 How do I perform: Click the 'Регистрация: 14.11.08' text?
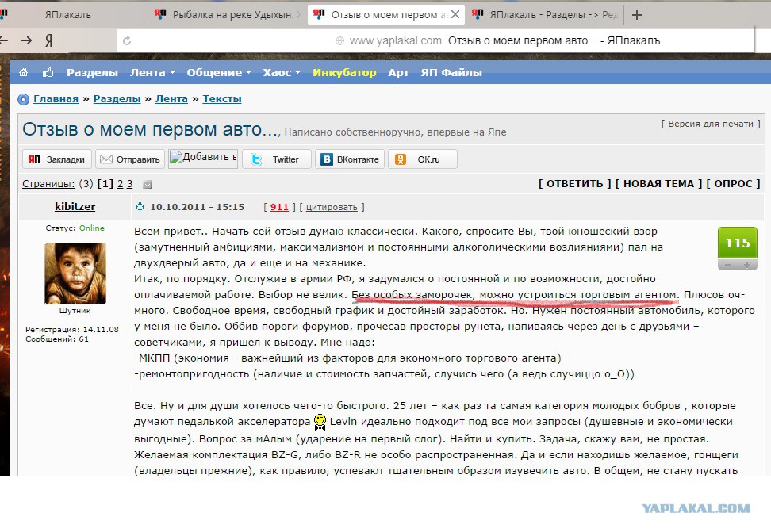pos(72,329)
